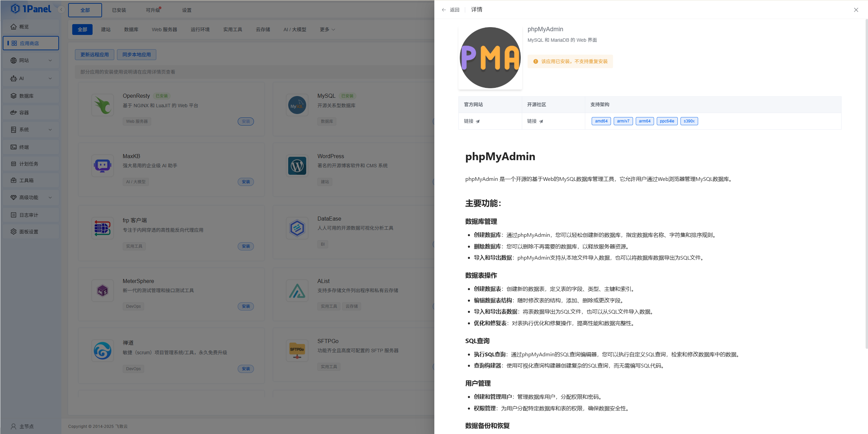The image size is (868, 434).
Task: Open the 工具箱 sidebar icon
Action: coord(26,180)
